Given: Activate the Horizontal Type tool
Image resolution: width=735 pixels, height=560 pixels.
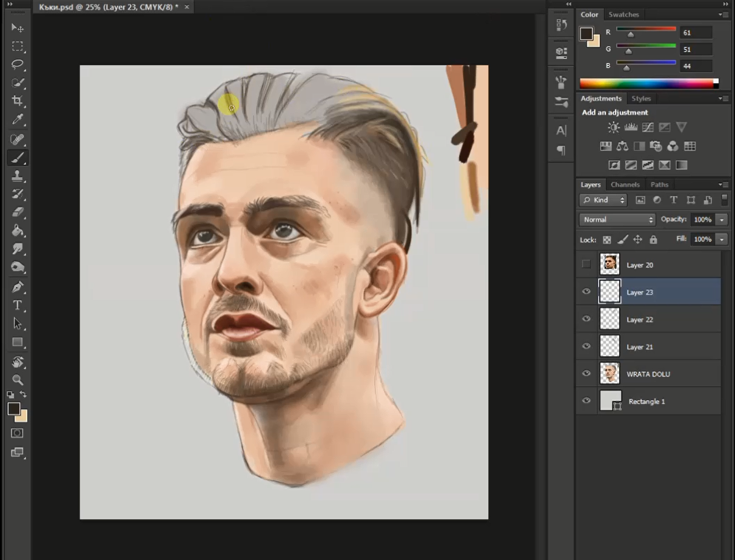Looking at the screenshot, I should 18,305.
